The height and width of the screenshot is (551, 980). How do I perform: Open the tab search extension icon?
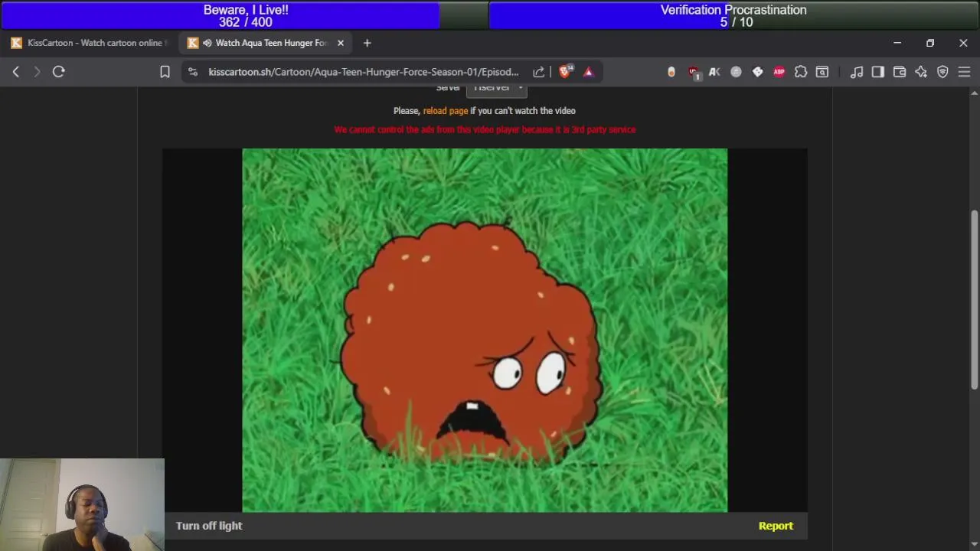822,72
